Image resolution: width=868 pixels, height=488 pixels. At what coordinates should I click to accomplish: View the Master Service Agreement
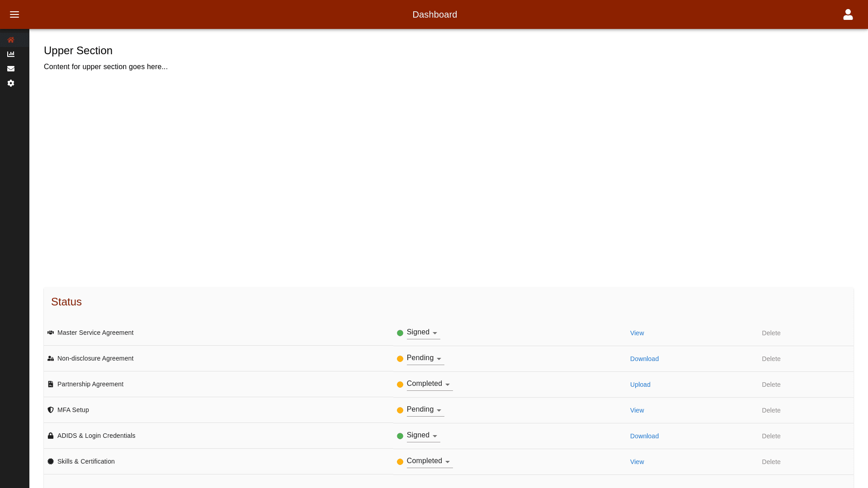click(637, 333)
